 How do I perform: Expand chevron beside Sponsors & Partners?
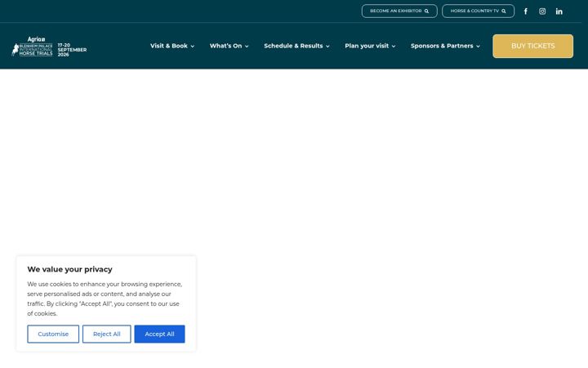[x=478, y=46]
